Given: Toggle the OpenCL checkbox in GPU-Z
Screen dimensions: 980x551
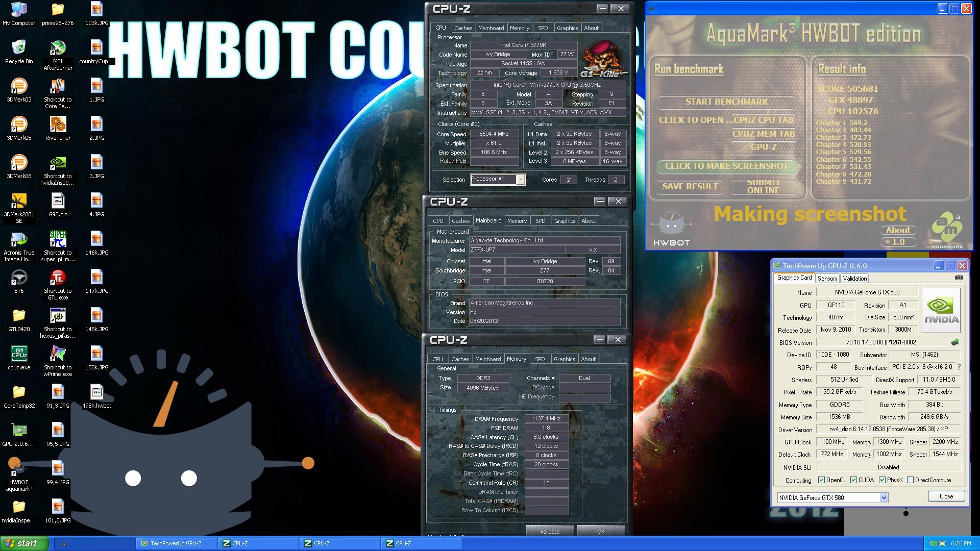Looking at the screenshot, I should tap(821, 480).
